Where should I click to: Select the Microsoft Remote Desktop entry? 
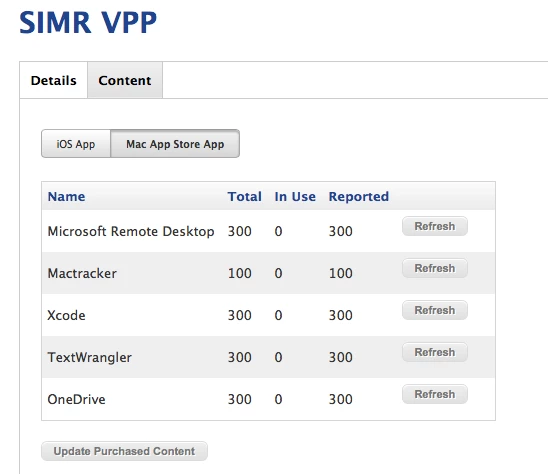coord(131,231)
